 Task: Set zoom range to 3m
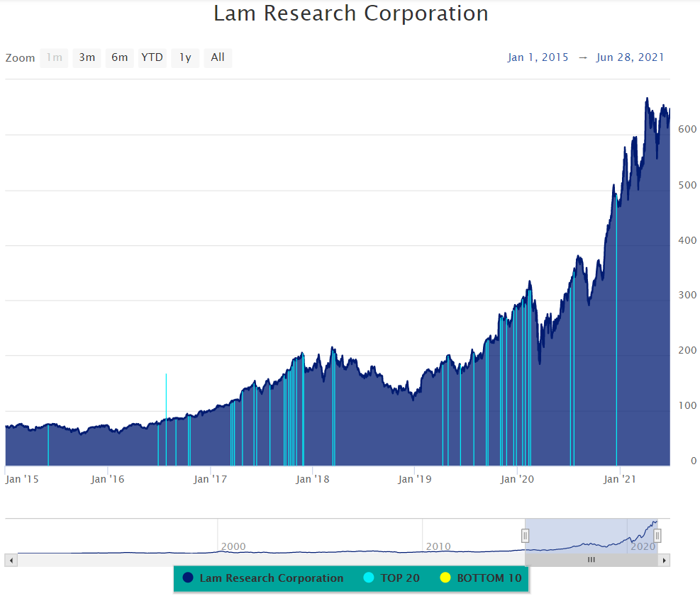pyautogui.click(x=87, y=58)
